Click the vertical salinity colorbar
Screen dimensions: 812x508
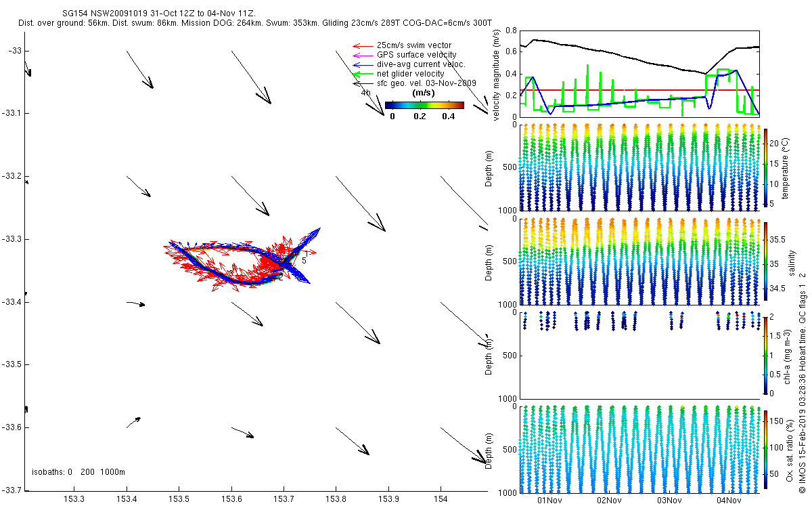pyautogui.click(x=765, y=260)
